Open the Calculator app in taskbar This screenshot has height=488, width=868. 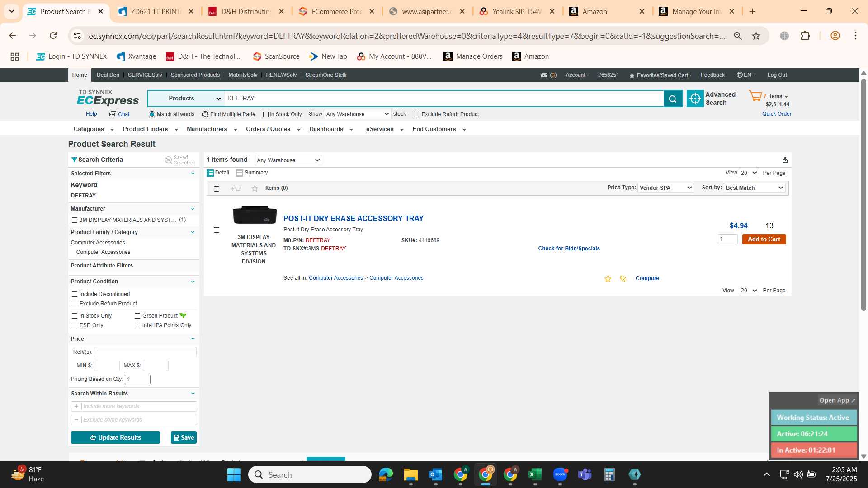(609, 474)
